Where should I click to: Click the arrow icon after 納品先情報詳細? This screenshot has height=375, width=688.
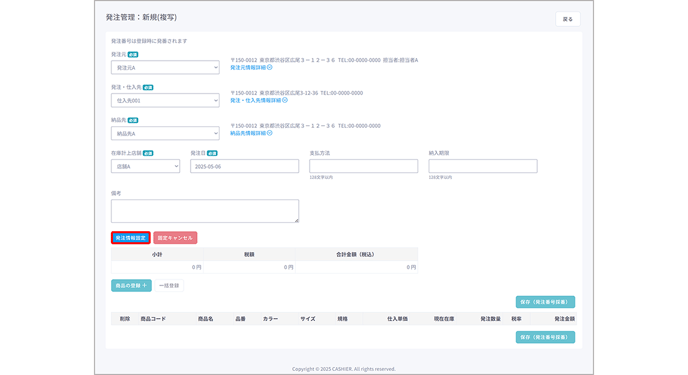pyautogui.click(x=269, y=133)
